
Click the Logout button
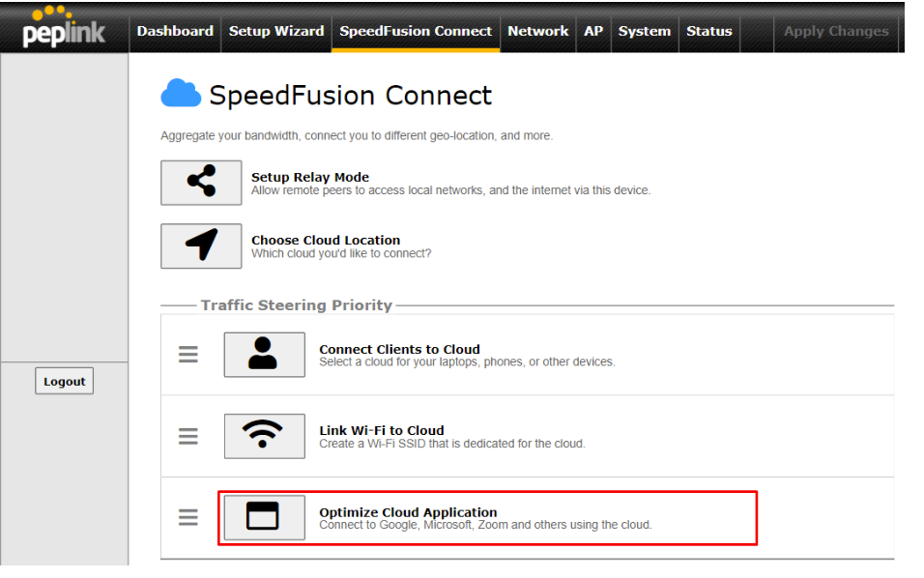click(x=64, y=381)
